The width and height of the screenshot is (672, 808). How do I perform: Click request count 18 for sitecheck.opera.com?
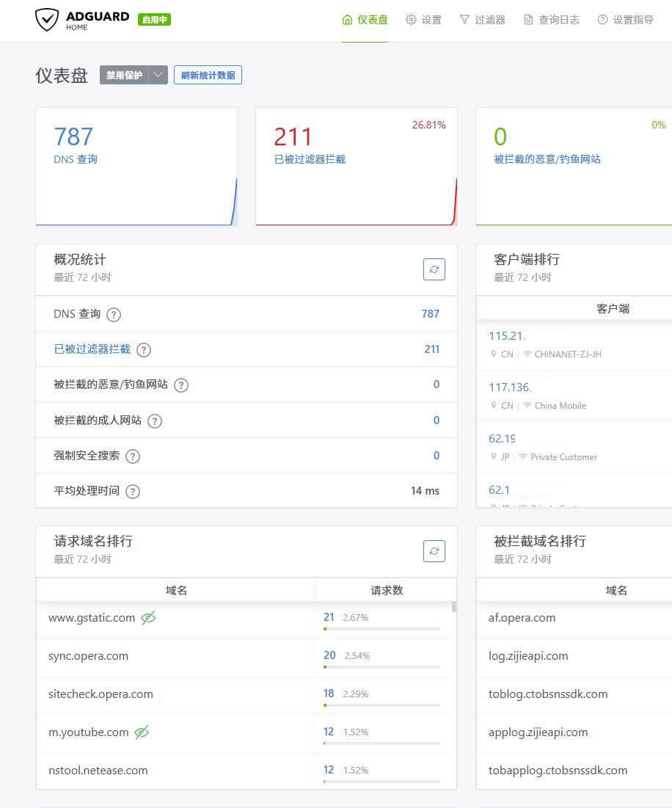(329, 693)
